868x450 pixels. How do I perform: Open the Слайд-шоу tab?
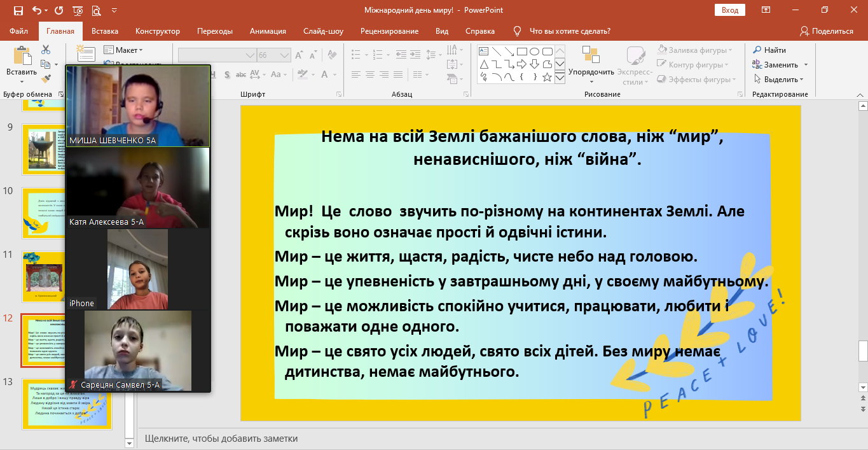tap(324, 31)
